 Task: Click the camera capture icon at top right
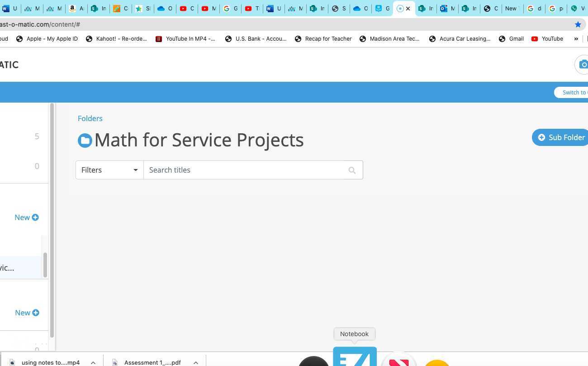(x=583, y=65)
